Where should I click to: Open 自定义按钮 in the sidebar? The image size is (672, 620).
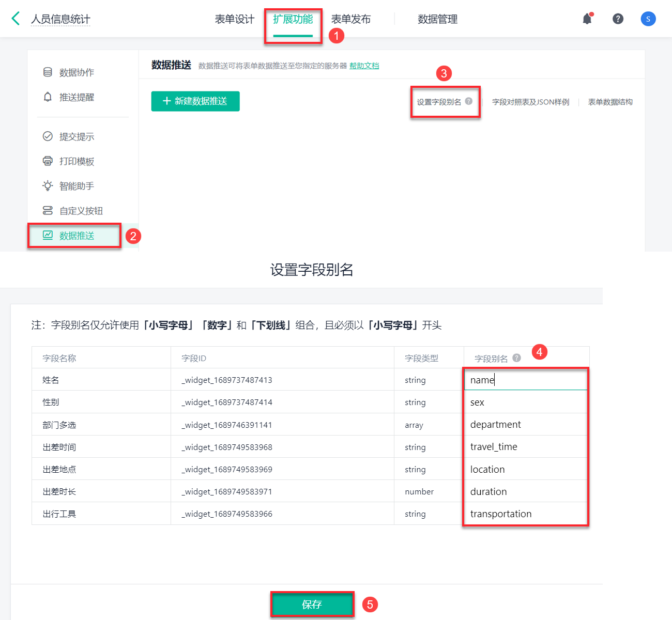(81, 211)
